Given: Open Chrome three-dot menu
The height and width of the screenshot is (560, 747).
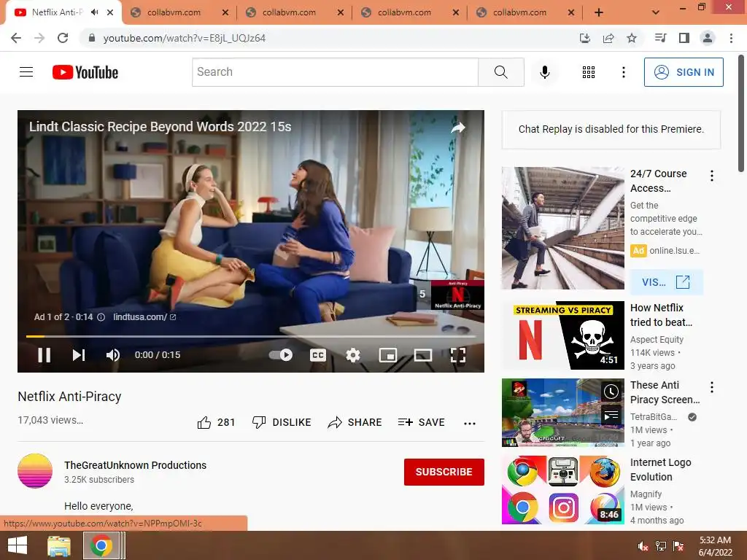Looking at the screenshot, I should (x=731, y=38).
